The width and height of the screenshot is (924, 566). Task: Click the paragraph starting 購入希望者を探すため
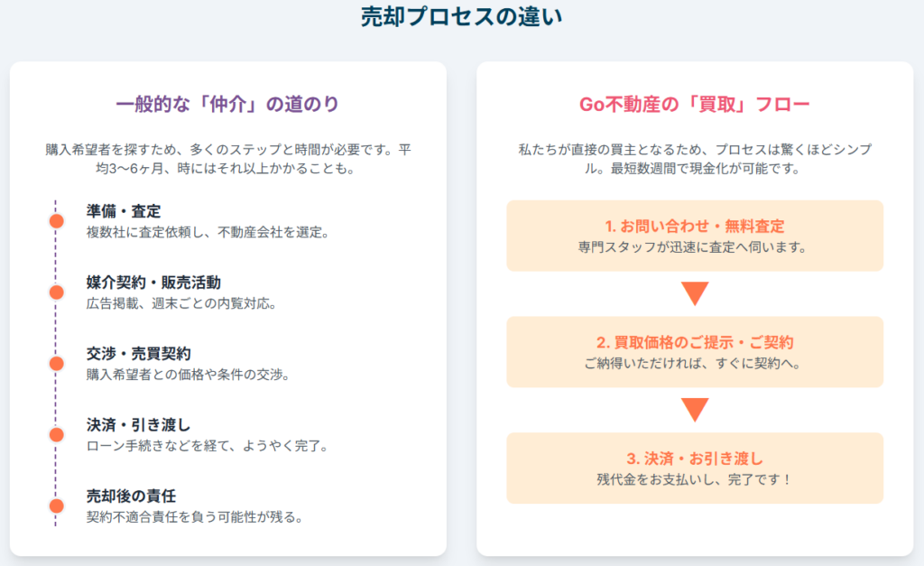[227, 159]
